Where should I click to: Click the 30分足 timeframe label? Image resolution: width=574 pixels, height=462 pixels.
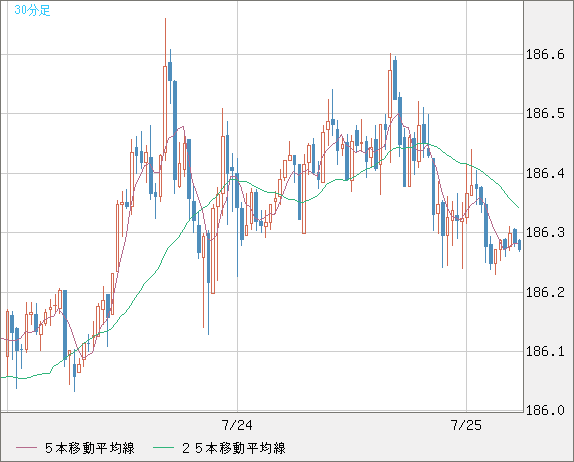32,10
